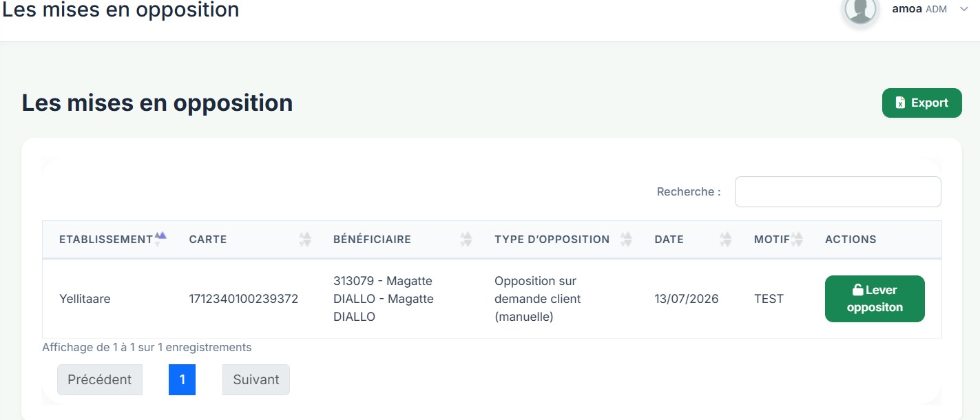Image resolution: width=980 pixels, height=420 pixels.
Task: Sort by Etablissement column arrow icon
Action: [160, 239]
